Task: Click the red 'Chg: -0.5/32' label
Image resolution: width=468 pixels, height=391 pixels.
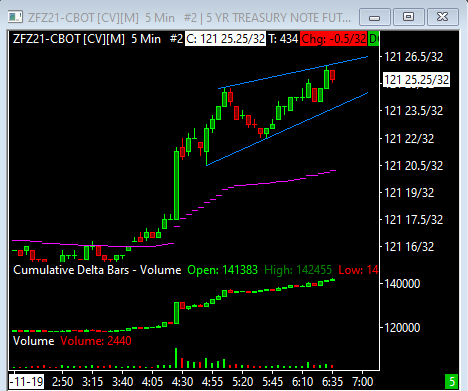Action: tap(333, 39)
